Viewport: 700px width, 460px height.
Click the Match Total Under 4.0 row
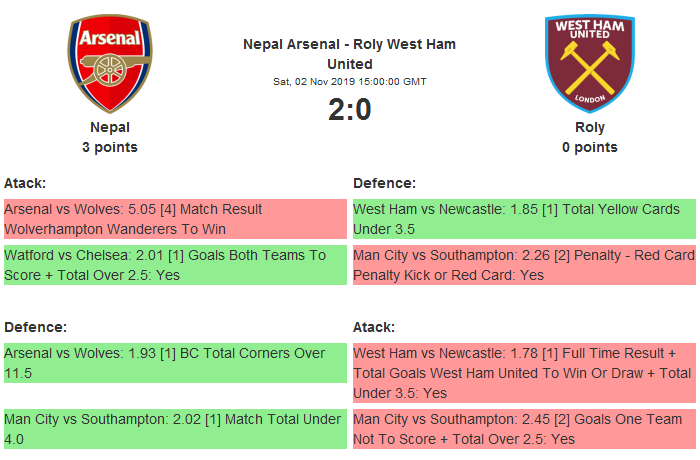pos(174,428)
